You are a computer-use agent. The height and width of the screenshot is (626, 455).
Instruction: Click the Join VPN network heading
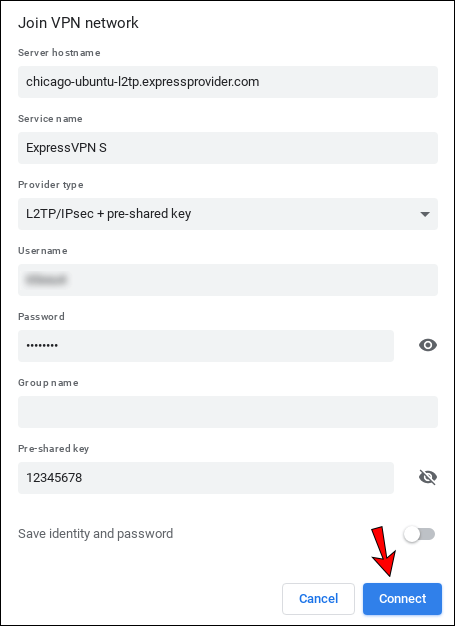pyautogui.click(x=78, y=23)
